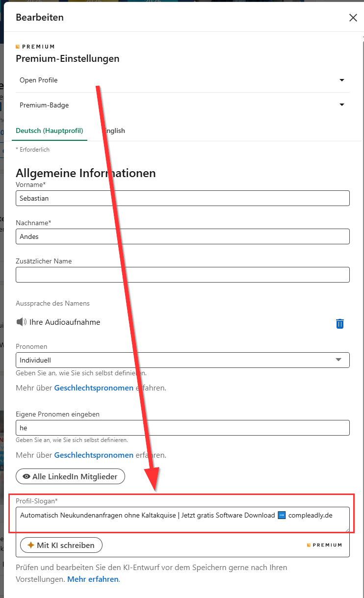Focus the Zusätzlicher Name field
Viewport: 364px width, 598px height.
coord(182,275)
